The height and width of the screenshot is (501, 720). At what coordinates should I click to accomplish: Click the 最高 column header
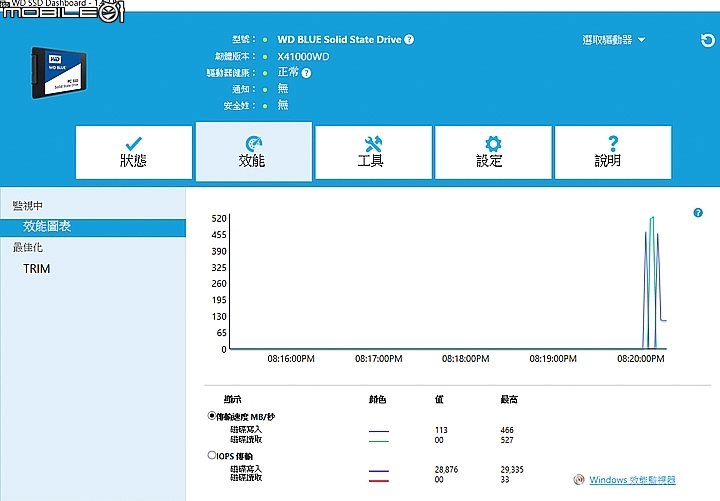coord(509,400)
